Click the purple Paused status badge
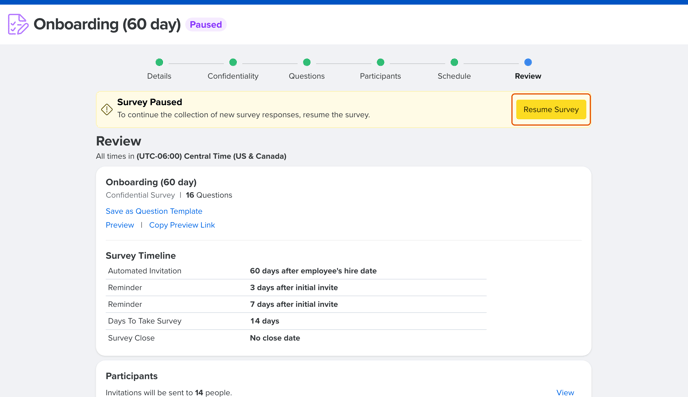 coord(206,25)
